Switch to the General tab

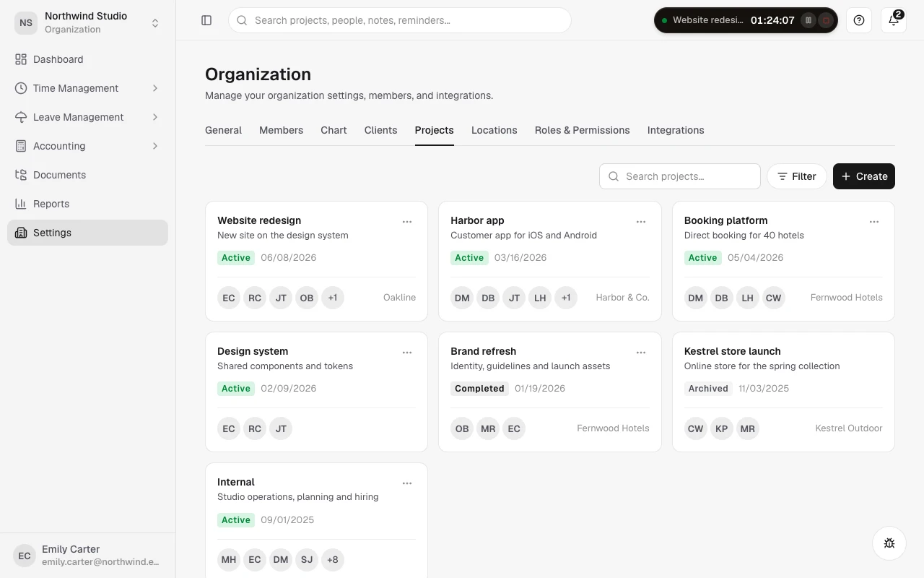click(x=223, y=130)
